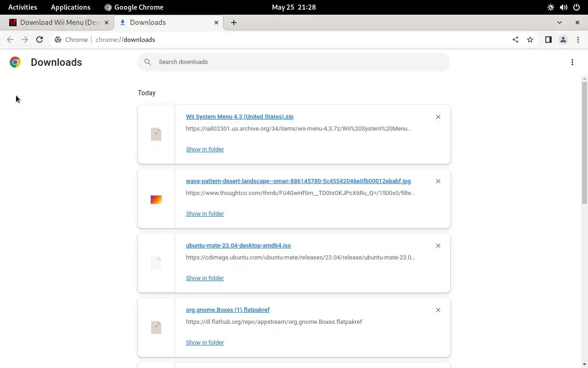Screen dimensions: 588x368
Task: Click the org.gnome.Boxes flatpakref file icon
Action: [156, 328]
